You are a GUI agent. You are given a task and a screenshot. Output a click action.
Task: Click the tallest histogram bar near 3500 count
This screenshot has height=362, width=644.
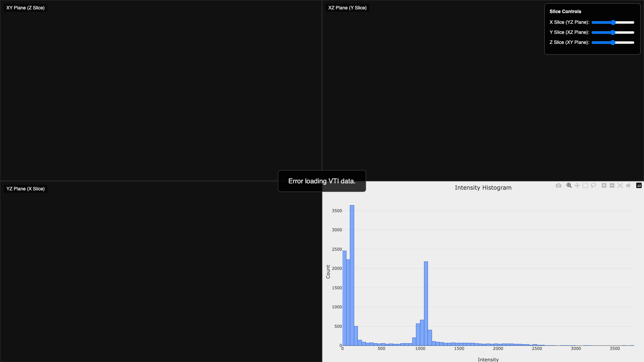click(x=352, y=275)
